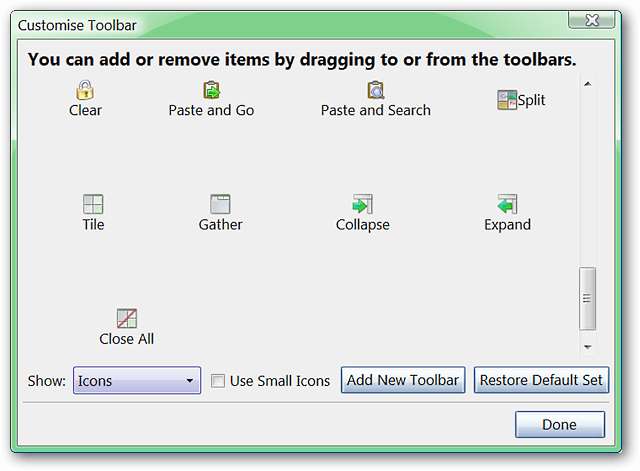Click the Clear lock icon

tap(85, 90)
